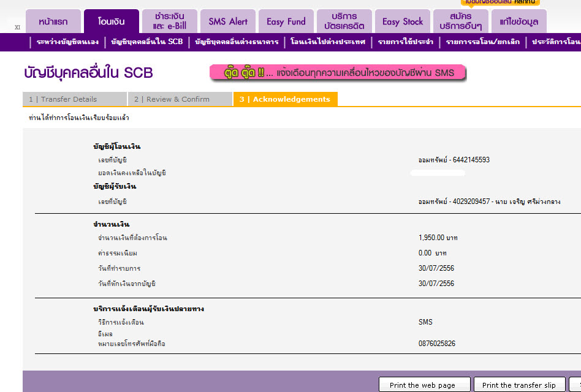Image resolution: width=581 pixels, height=392 pixels.
Task: Open the บริการบัตรเครดิต tab
Action: (344, 21)
